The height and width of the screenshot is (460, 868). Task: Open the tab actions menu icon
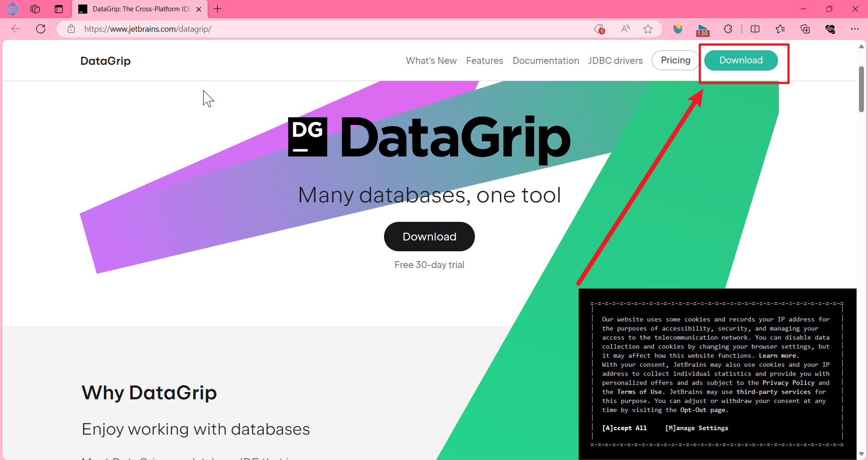59,9
